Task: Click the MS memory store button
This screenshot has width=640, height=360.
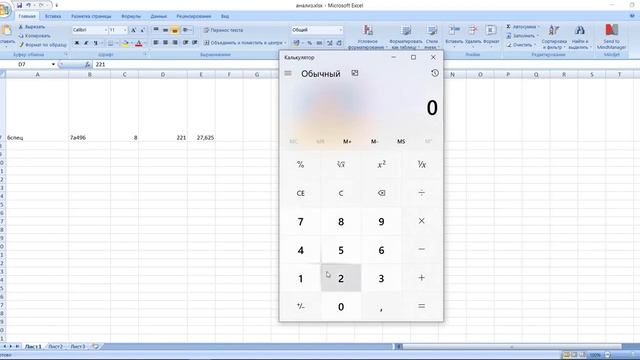Action: (x=401, y=141)
